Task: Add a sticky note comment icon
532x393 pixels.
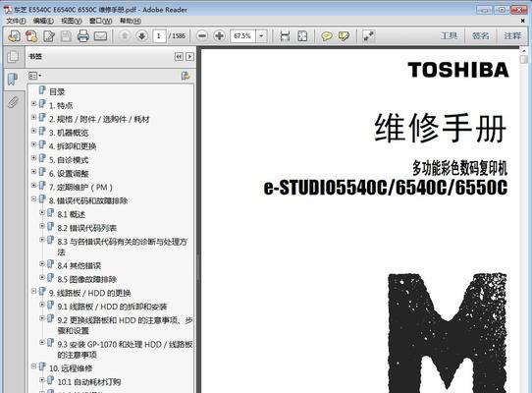Action: [x=327, y=36]
